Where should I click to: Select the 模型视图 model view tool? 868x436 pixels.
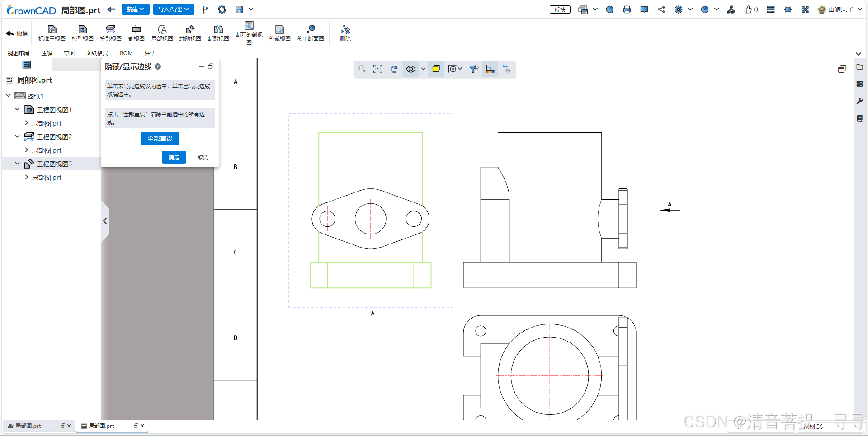coord(82,33)
